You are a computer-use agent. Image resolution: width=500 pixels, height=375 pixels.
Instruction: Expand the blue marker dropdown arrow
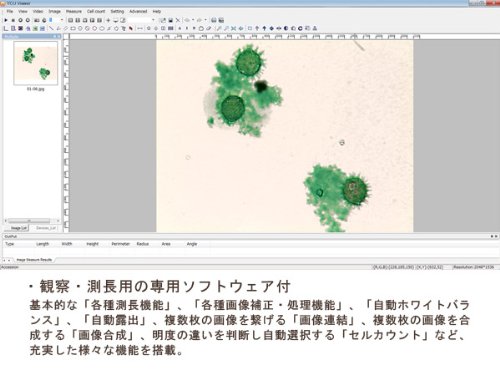pyautogui.click(x=62, y=20)
